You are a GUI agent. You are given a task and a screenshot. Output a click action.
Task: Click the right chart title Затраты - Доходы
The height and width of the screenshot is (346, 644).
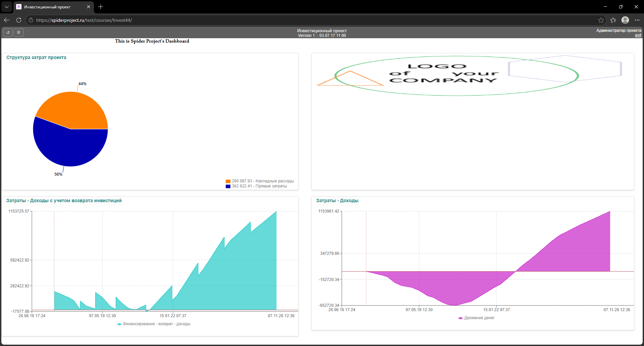pyautogui.click(x=337, y=200)
